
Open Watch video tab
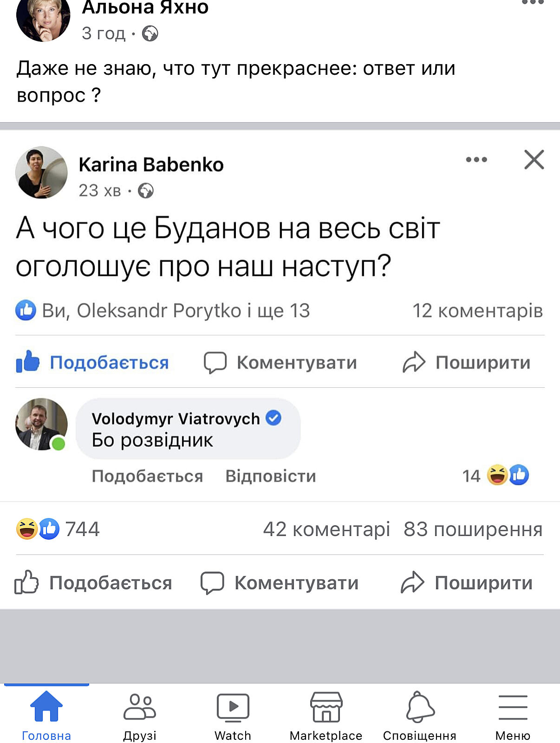(233, 715)
